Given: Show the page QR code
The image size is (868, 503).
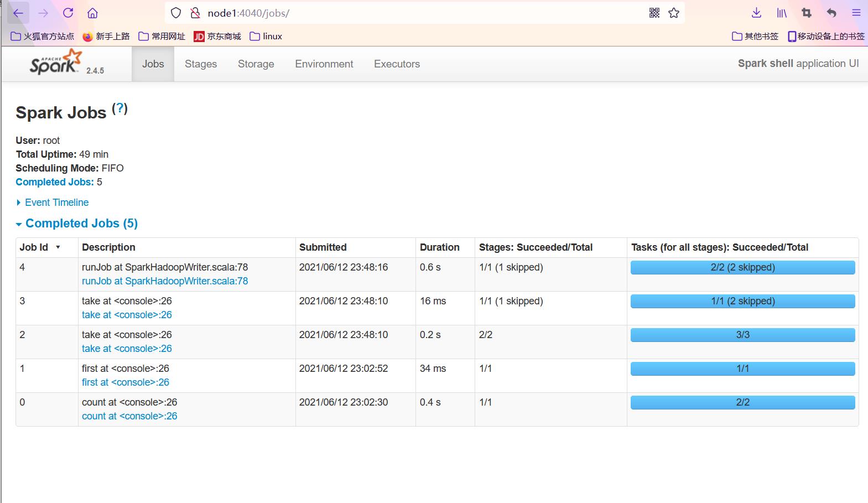Looking at the screenshot, I should (x=654, y=13).
